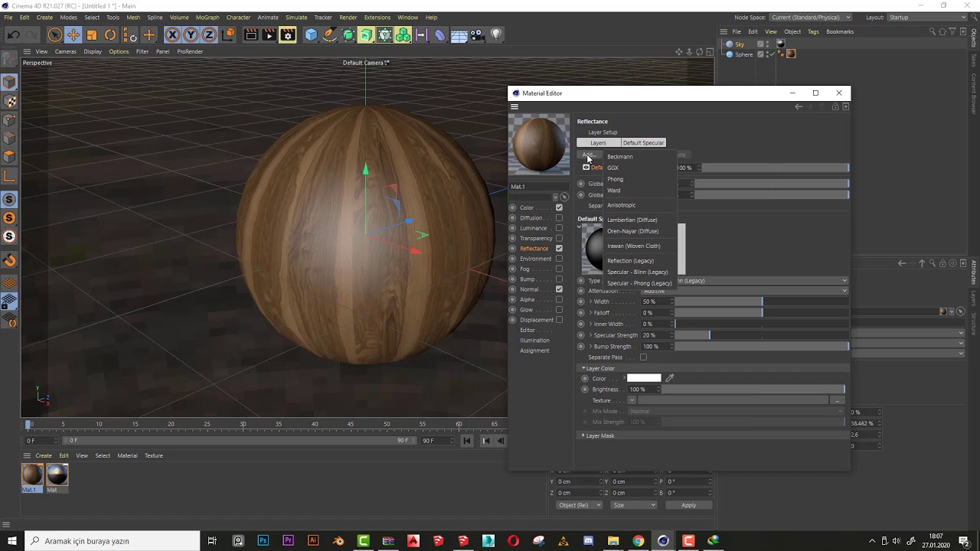Go to start of timeline
980x551 pixels.
click(467, 440)
